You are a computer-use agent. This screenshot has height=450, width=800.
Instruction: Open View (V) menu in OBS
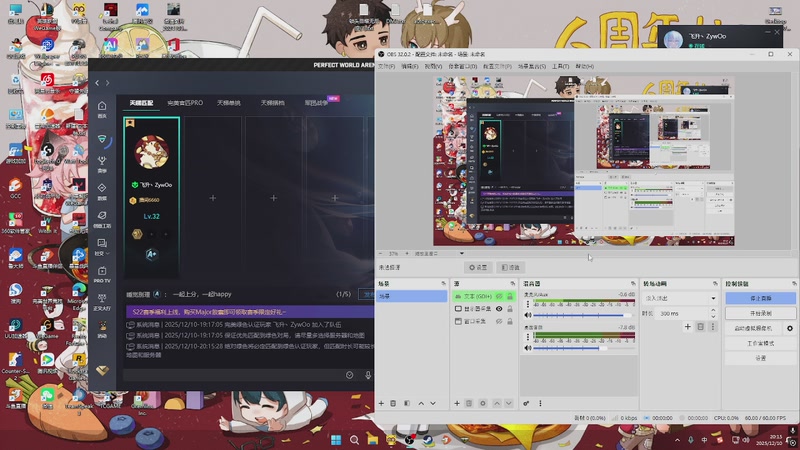(433, 66)
